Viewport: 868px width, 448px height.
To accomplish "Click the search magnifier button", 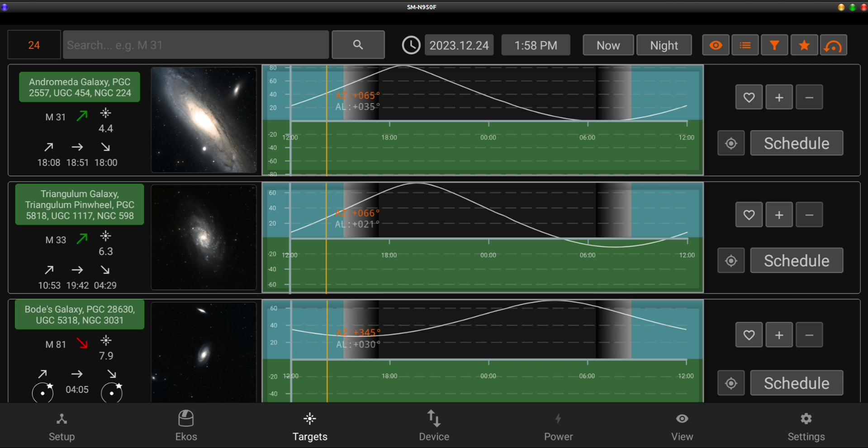I will coord(358,45).
